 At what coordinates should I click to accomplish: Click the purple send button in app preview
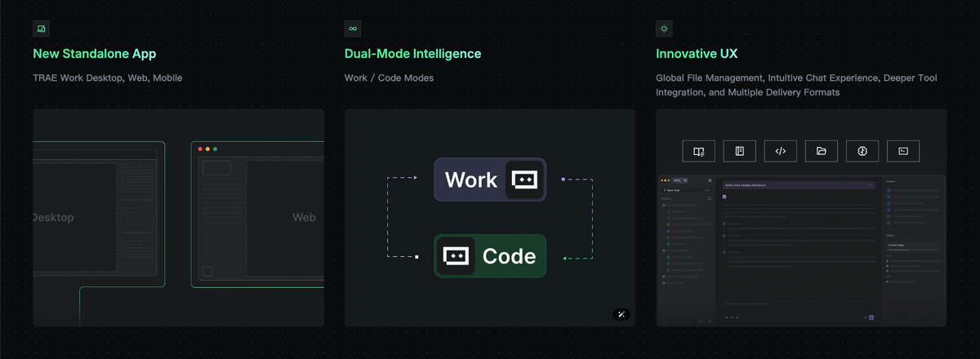871,317
